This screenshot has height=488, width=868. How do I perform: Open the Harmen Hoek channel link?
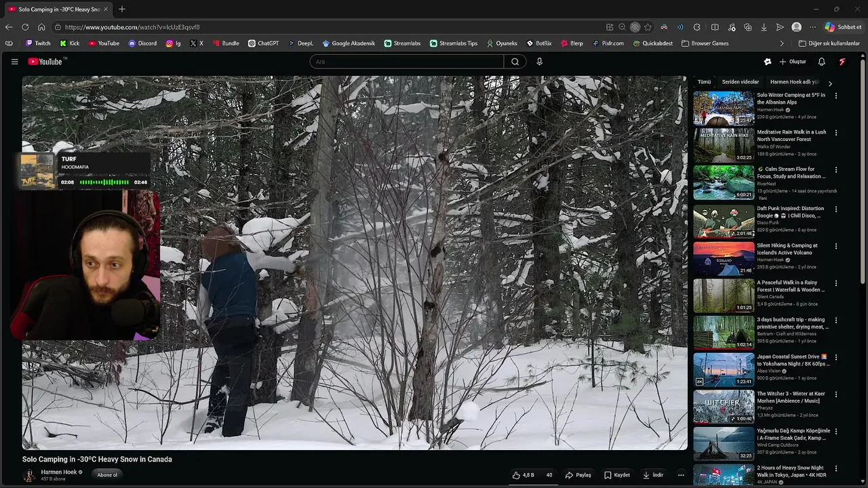pyautogui.click(x=59, y=472)
